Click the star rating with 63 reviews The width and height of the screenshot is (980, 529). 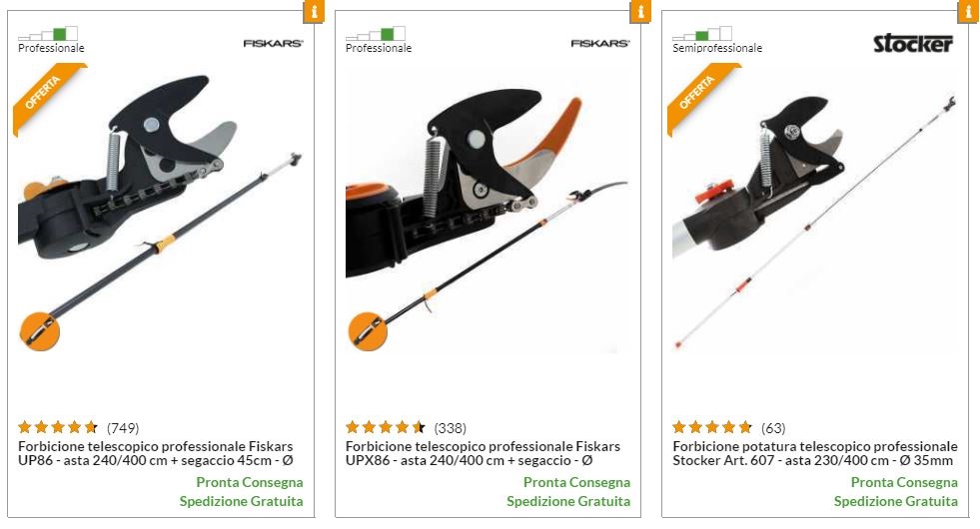712,427
